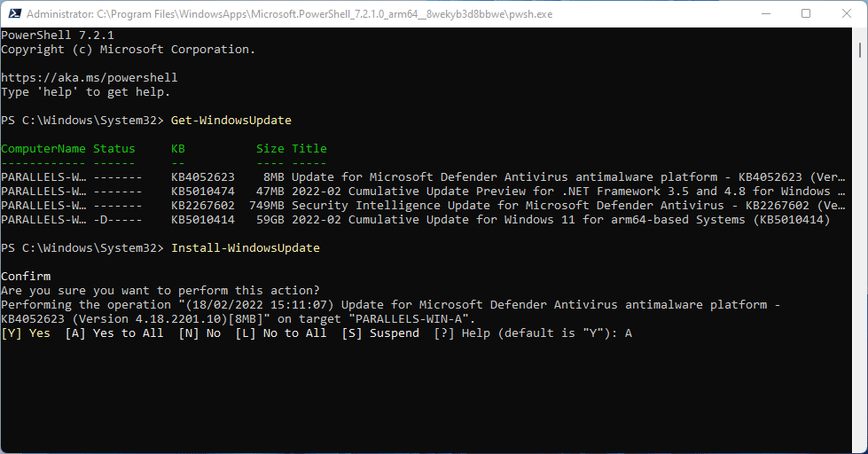Click the typed 'A' response at prompt
Screen dimensions: 868x454
point(629,333)
